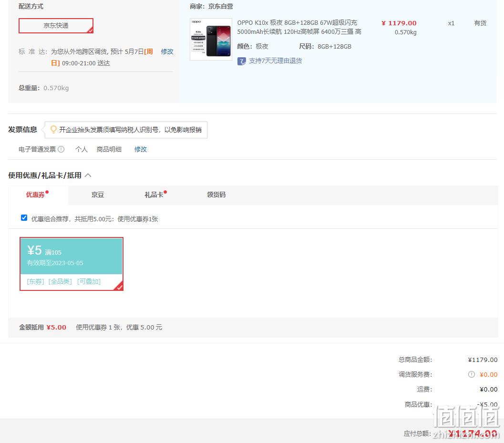Click the 商家: 京东自营 label
The height and width of the screenshot is (443, 504).
(211, 6)
